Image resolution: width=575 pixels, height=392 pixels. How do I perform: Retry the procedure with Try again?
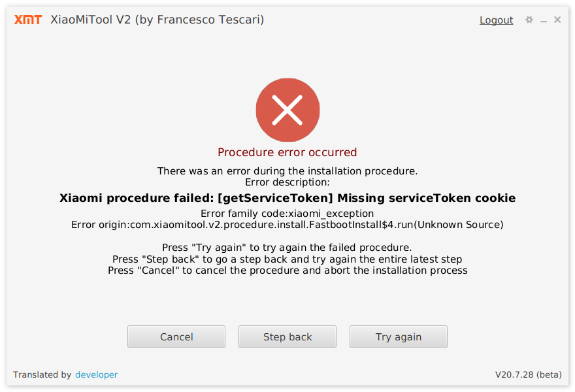coord(399,337)
